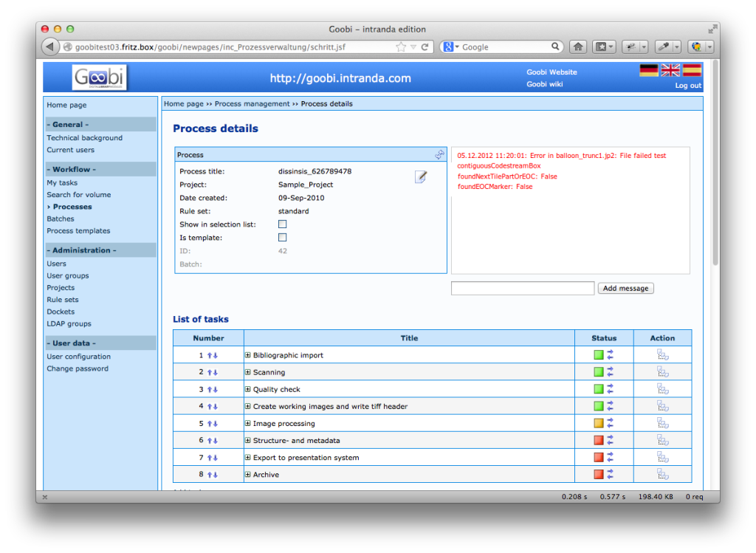Open action icon for Quality check row
Screen dimensions: 756x553
click(x=662, y=389)
